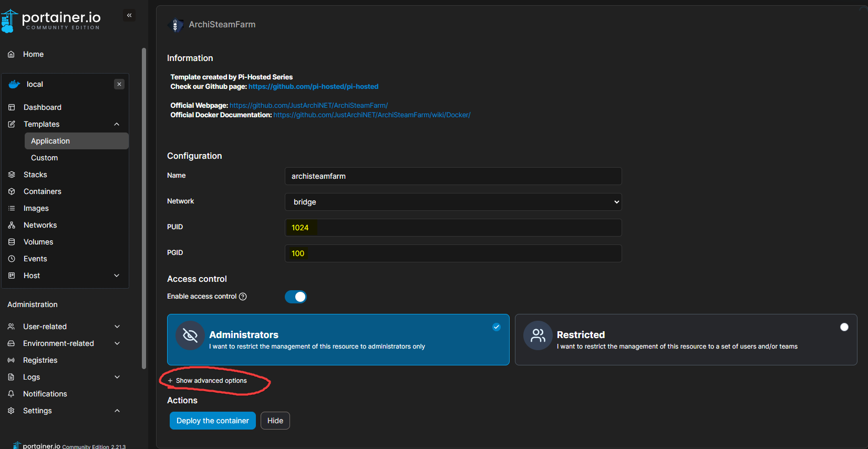
Task: Expand the Host section chevron
Action: [117, 275]
